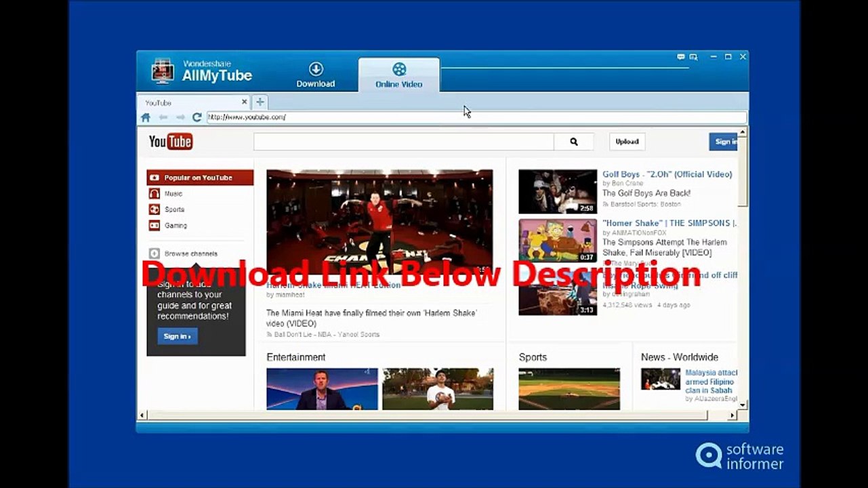
Task: Click the Browse channels plus icon
Action: point(154,253)
